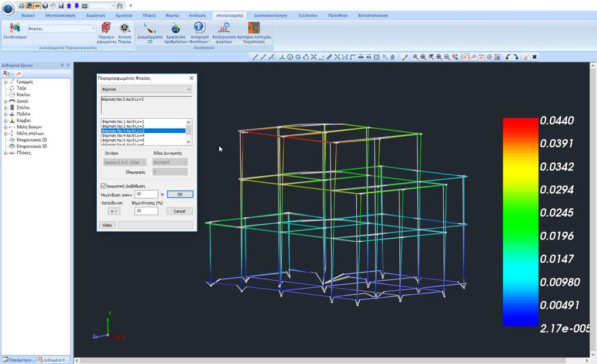Click Εμφάνιση Αριθμήσεων numbering icon
The image size is (597, 364).
(x=175, y=33)
